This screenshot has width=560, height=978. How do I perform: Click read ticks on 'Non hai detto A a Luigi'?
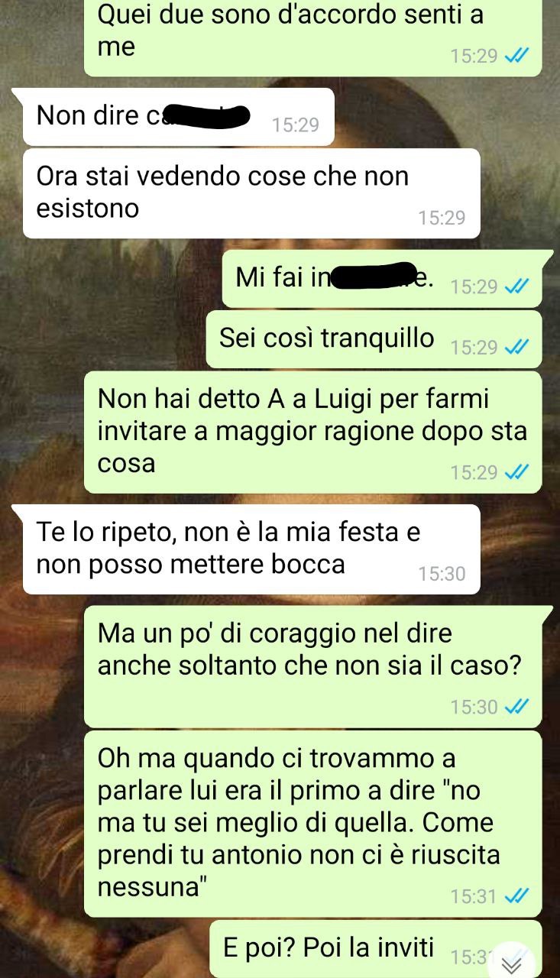click(517, 473)
